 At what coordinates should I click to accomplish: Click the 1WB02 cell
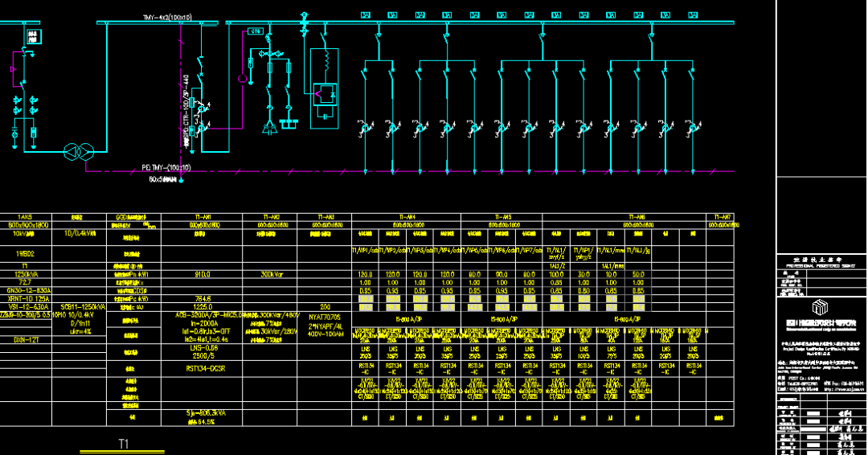pos(26,254)
